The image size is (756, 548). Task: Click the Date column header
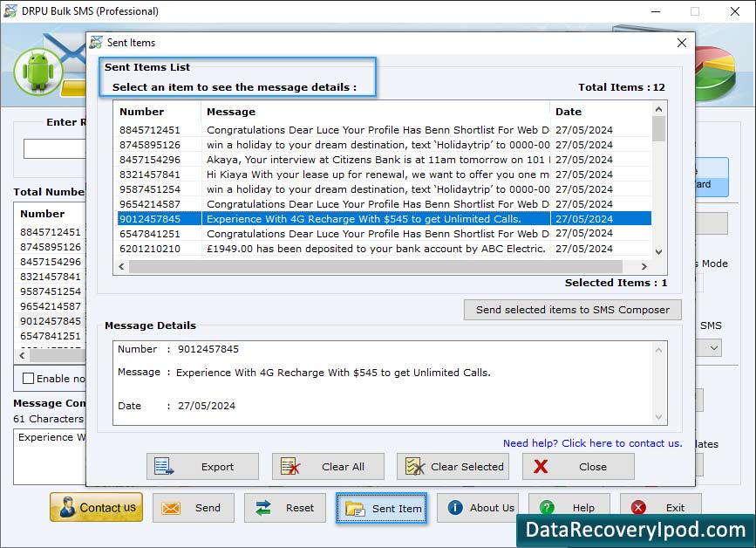click(x=569, y=112)
